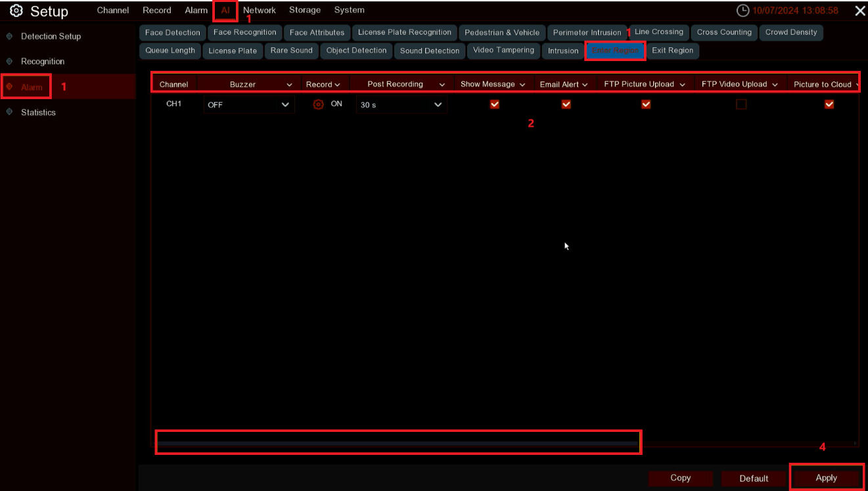This screenshot has height=491, width=868.
Task: Switch to Pedestrian & Vehicle tab
Action: (x=502, y=33)
